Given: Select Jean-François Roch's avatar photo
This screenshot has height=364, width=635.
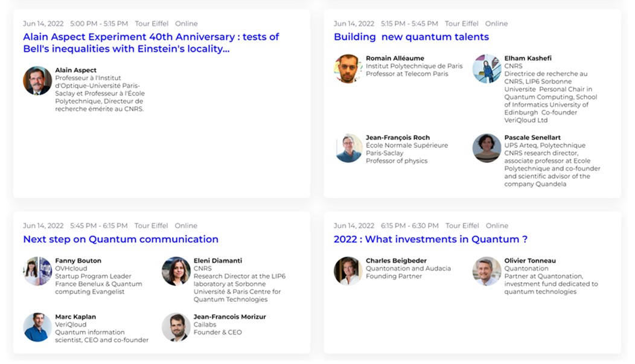Looking at the screenshot, I should coord(348,148).
